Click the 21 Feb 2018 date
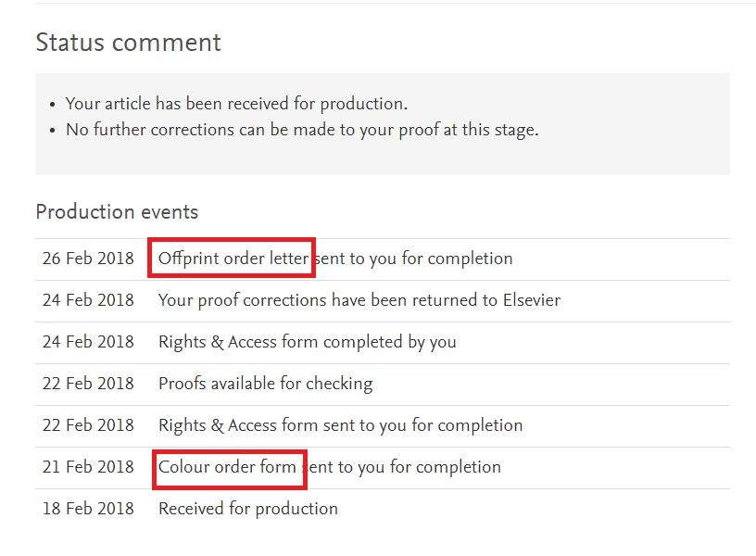Screen dimensions: 756x556 pos(88,467)
